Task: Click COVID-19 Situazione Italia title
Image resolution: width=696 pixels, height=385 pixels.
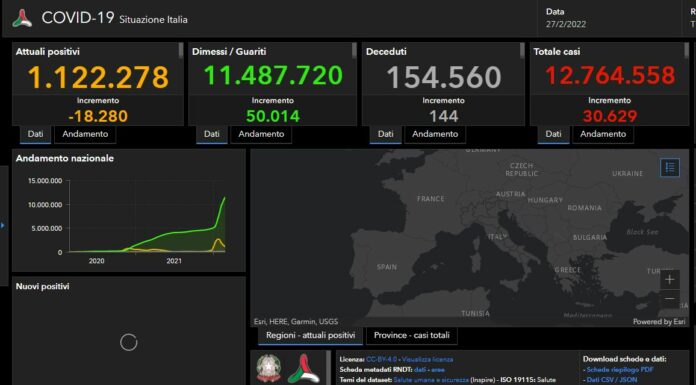Action: coord(115,18)
